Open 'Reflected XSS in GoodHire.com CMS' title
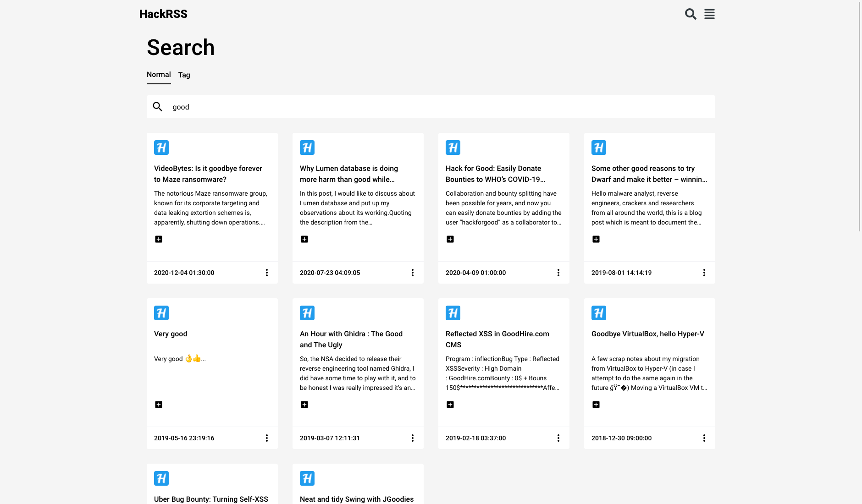Viewport: 862px width, 504px height. tap(497, 340)
